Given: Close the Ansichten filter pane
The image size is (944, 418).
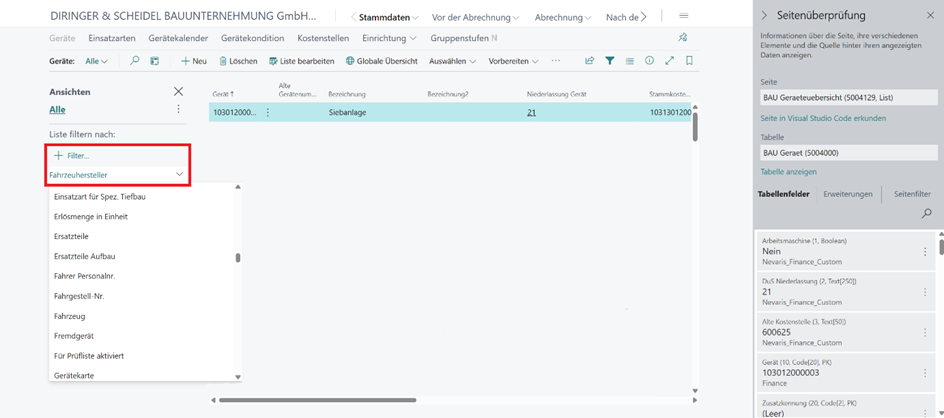Looking at the screenshot, I should pos(179,91).
